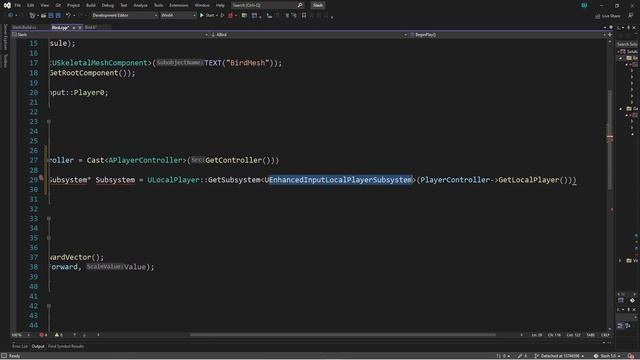Click the CRLF line ending indicator
The image size is (640, 360).
point(605,335)
